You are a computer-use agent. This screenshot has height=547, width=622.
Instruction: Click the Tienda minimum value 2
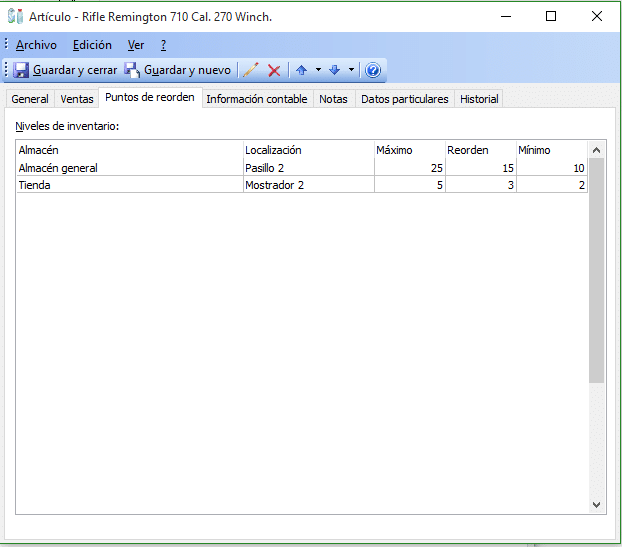[582, 185]
